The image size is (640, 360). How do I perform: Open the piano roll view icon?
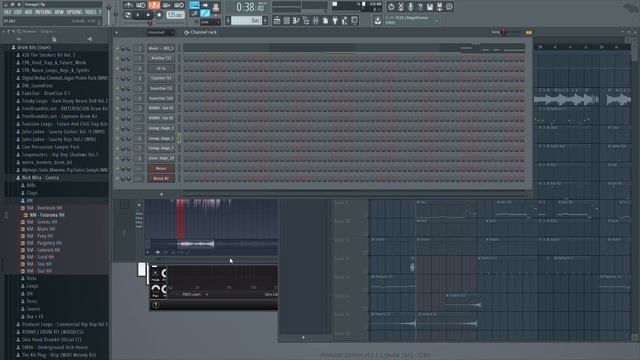[296, 20]
